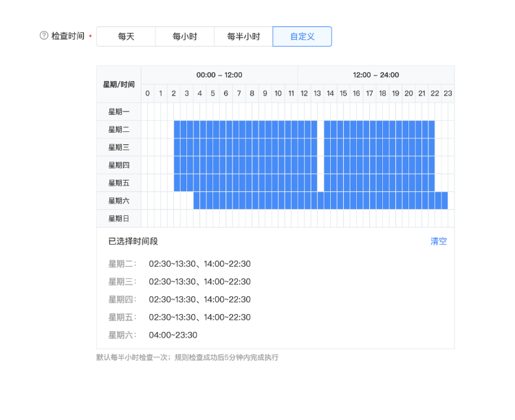
Task: Toggle the unselected 03:30 cell on 星期六
Action: 190,200
